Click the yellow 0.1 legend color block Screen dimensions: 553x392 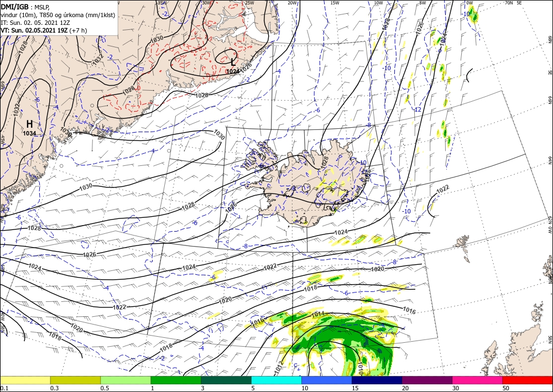(25, 380)
